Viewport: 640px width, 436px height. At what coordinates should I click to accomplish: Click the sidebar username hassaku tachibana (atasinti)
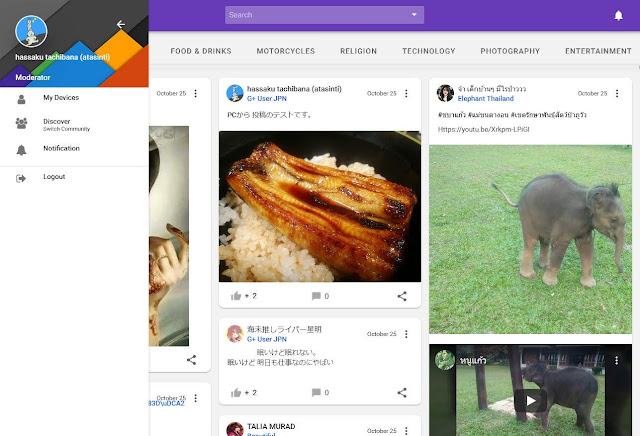[62, 57]
